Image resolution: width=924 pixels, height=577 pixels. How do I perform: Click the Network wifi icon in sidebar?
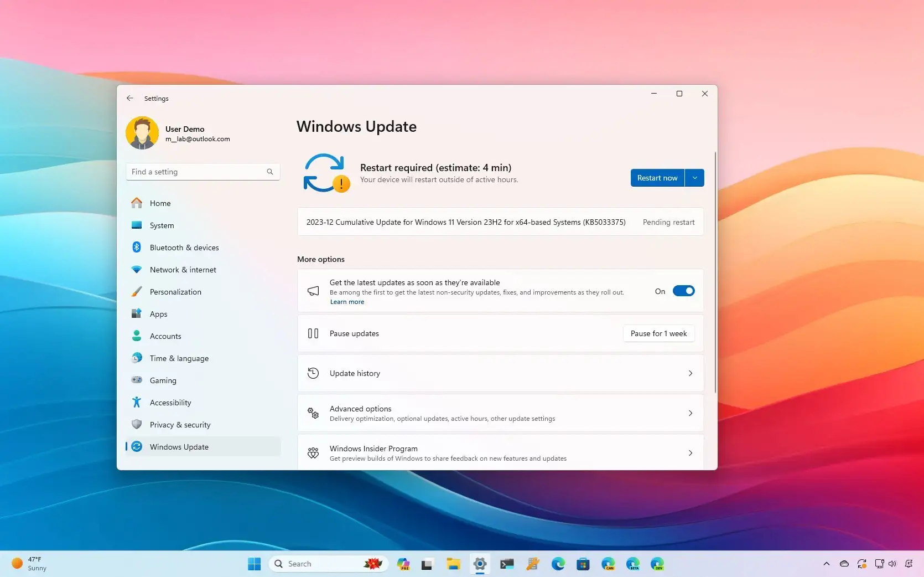(137, 270)
